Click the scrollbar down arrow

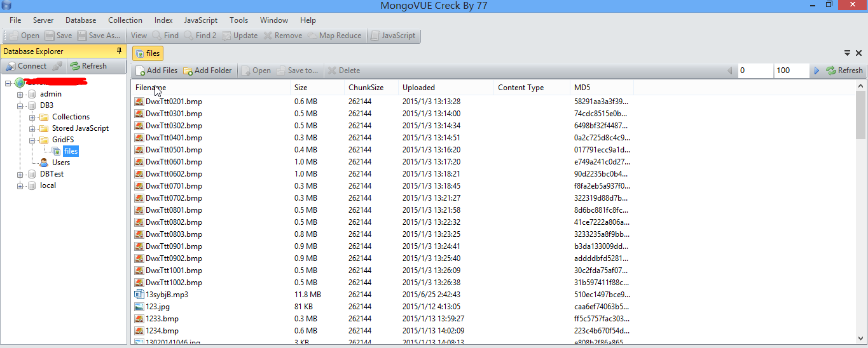(x=860, y=338)
